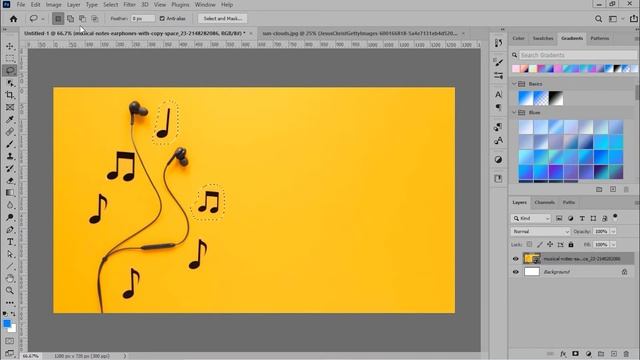Select the Eraser tool
This screenshot has width=640, height=360.
click(10, 181)
